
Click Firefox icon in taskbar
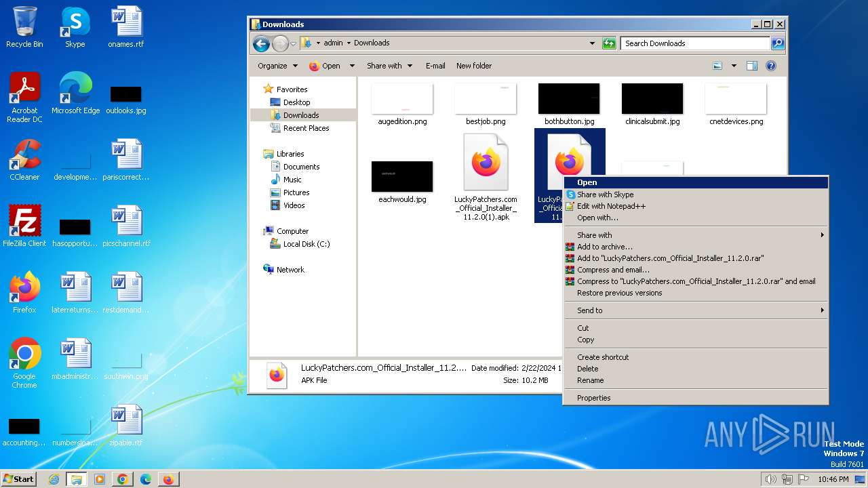pos(168,479)
